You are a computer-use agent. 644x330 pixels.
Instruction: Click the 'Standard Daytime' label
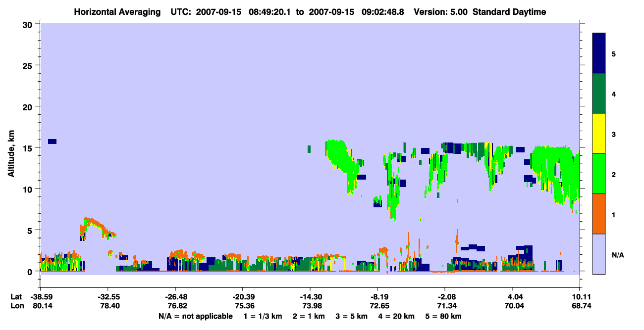(509, 12)
